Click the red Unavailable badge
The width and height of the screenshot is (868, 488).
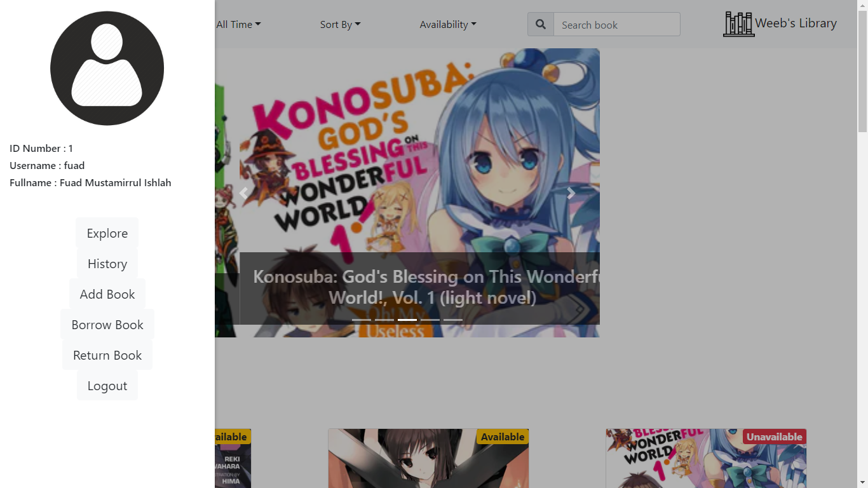774,437
